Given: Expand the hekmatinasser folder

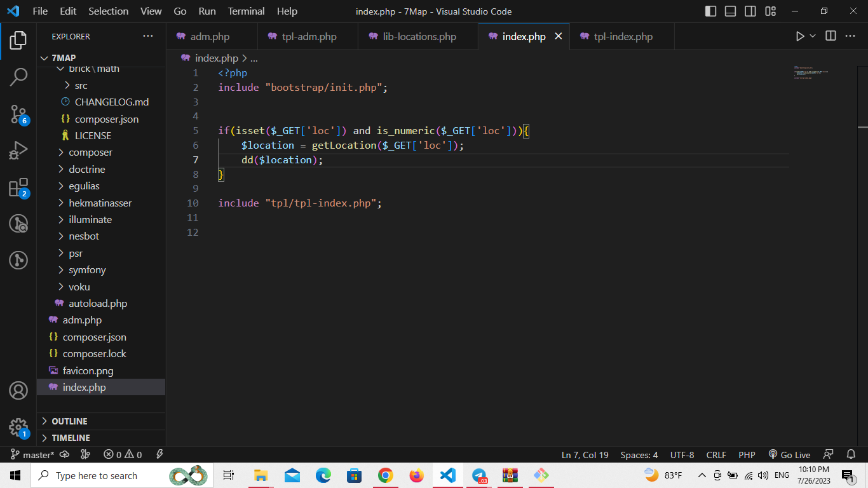Looking at the screenshot, I should point(101,203).
